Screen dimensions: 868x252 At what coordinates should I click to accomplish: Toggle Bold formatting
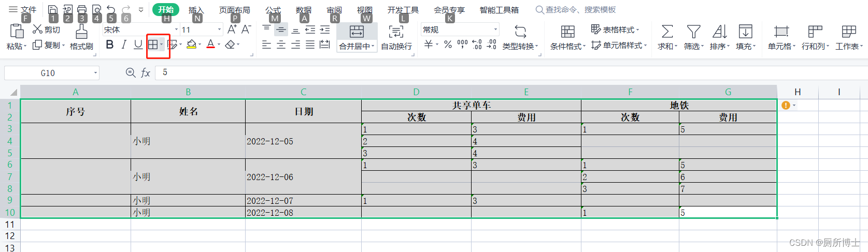[109, 45]
